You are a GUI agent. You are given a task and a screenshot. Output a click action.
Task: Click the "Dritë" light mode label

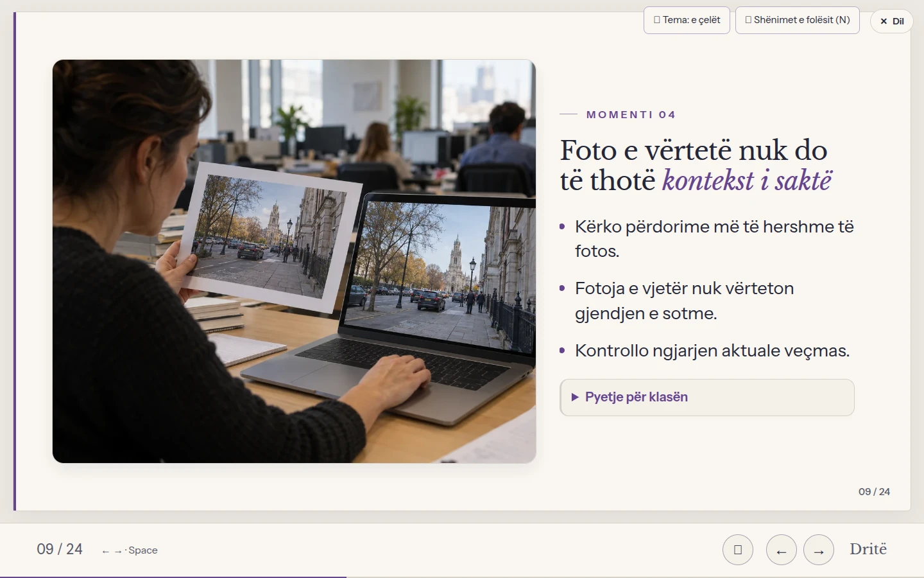coord(868,549)
